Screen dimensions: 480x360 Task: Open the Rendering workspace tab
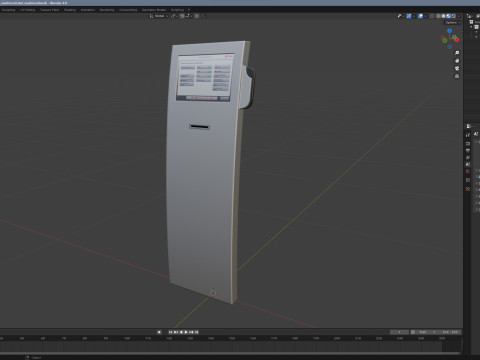[x=107, y=10]
